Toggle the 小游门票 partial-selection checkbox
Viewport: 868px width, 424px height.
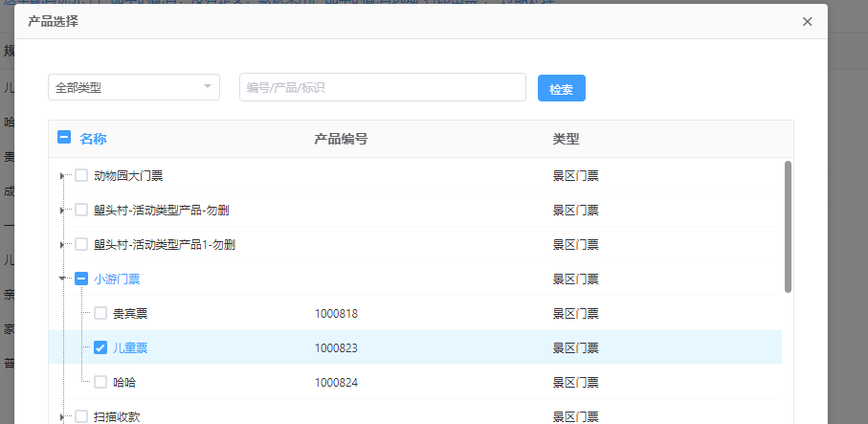(x=81, y=279)
